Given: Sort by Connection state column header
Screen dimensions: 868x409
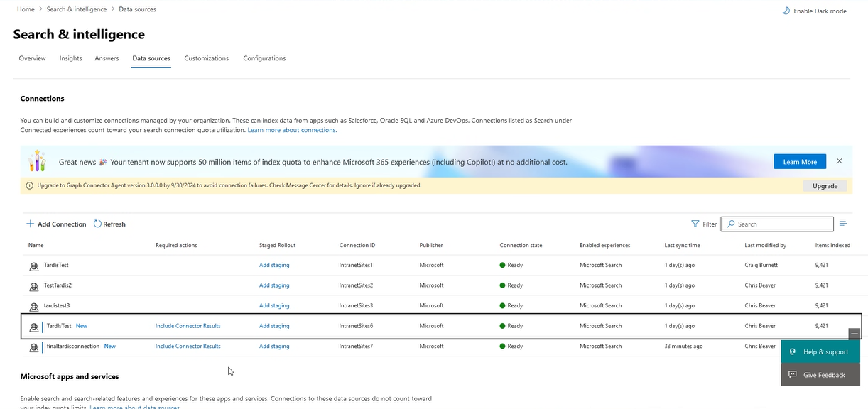Looking at the screenshot, I should point(521,245).
